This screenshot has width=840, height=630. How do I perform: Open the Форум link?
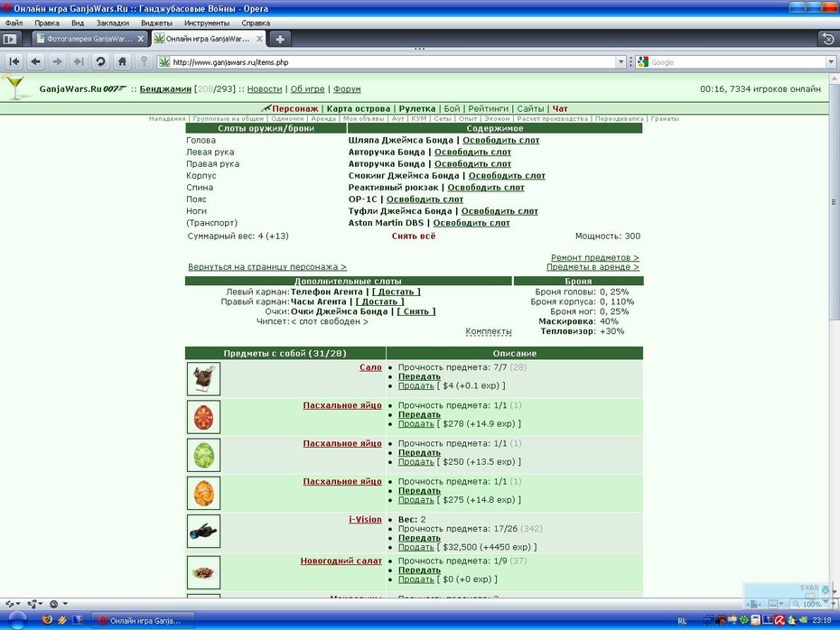pyautogui.click(x=347, y=88)
